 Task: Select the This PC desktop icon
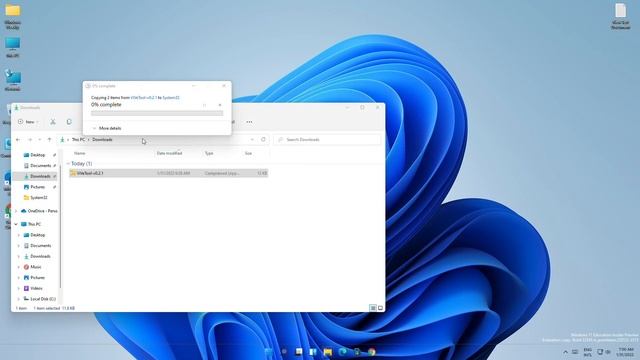click(13, 47)
